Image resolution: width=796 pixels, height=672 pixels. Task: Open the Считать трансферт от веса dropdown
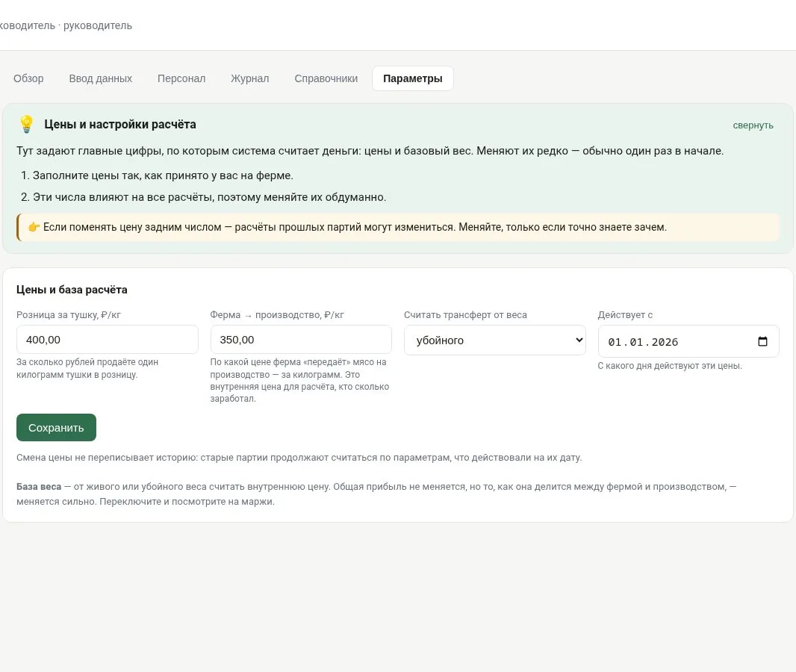495,340
